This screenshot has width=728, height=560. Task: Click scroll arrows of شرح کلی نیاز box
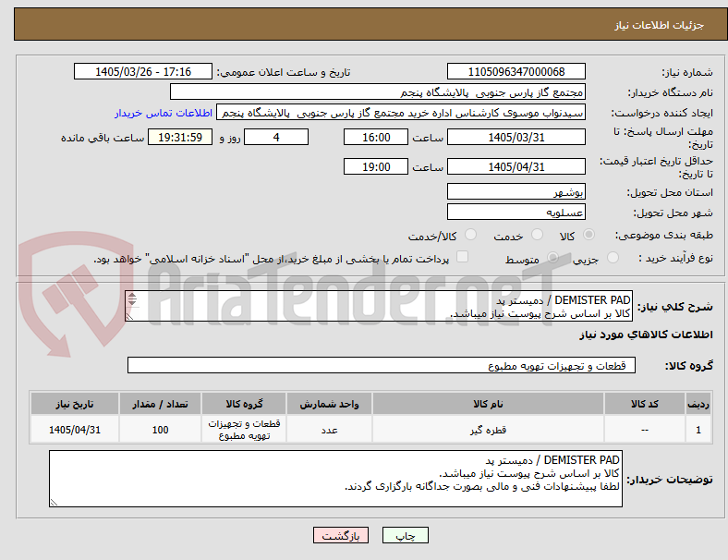[132, 299]
